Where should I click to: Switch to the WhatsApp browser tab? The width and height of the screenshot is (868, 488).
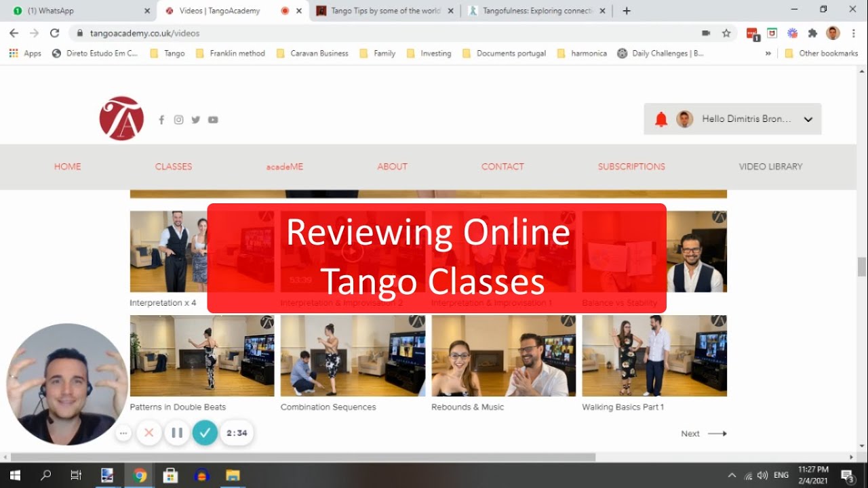[81, 11]
